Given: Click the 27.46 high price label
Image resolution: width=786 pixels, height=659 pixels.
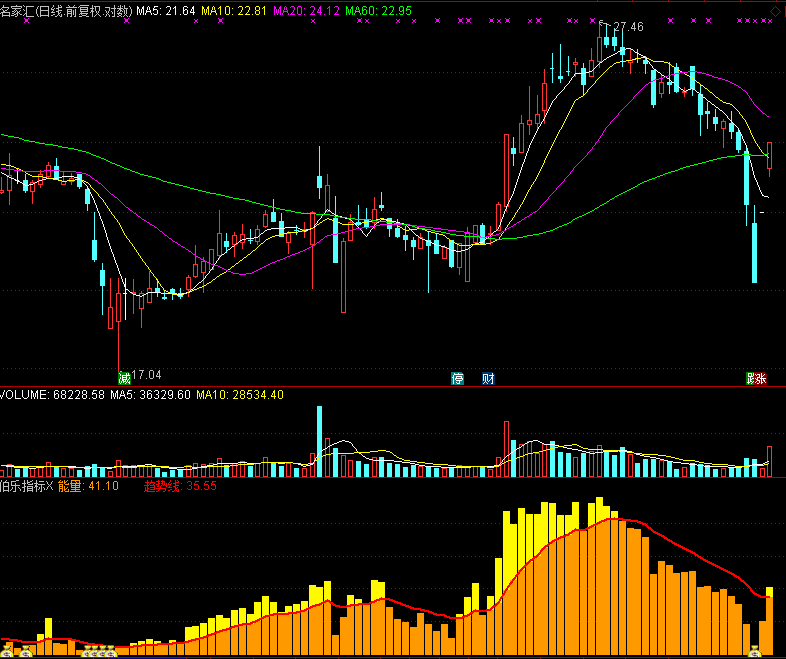Looking at the screenshot, I should pyautogui.click(x=628, y=27).
